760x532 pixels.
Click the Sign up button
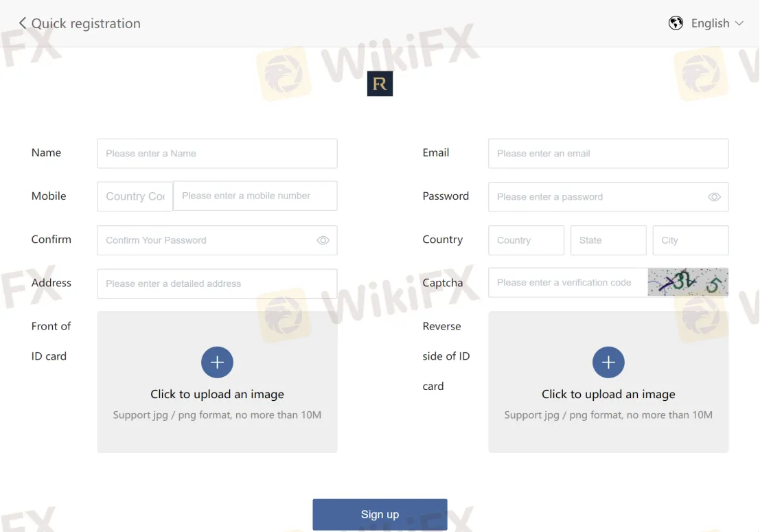(x=380, y=515)
